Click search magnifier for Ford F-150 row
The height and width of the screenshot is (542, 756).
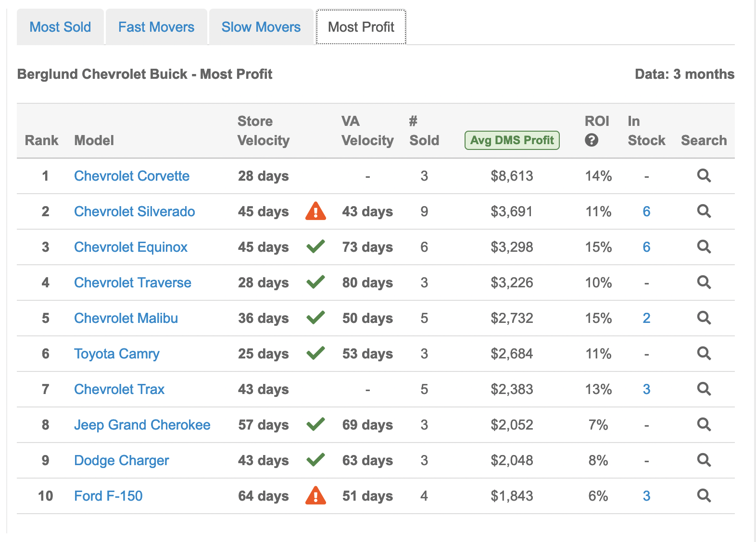click(704, 496)
